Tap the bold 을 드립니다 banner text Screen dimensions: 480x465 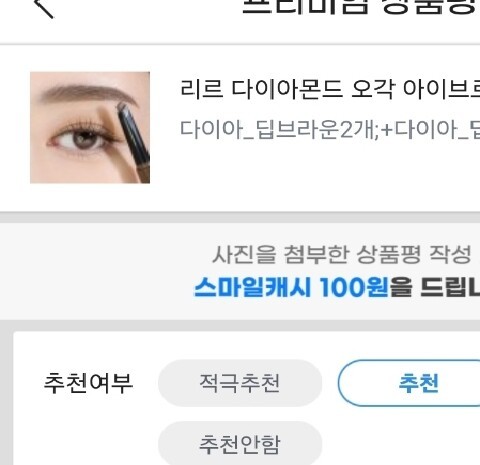[x=434, y=287]
